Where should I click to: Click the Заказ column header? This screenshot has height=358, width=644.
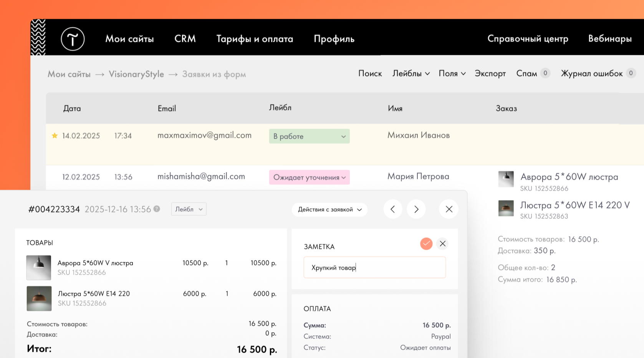506,108
